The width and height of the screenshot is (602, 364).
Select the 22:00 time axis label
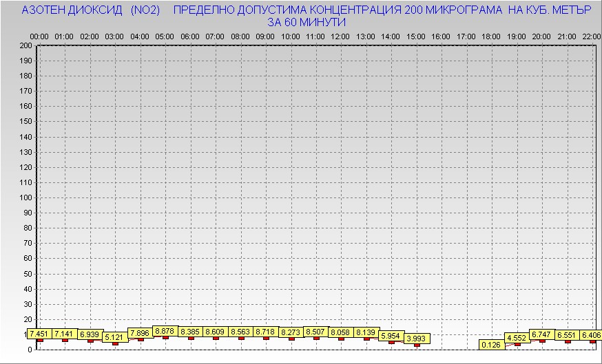(x=591, y=36)
